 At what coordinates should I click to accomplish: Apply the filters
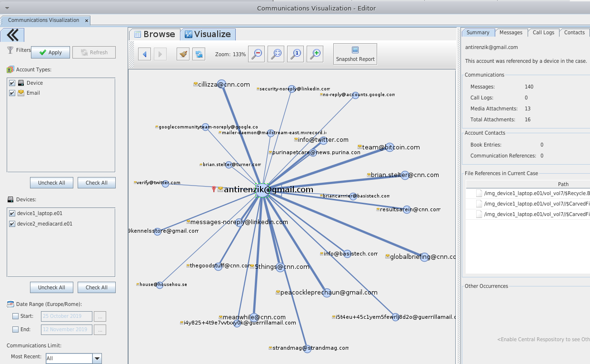[x=50, y=52]
